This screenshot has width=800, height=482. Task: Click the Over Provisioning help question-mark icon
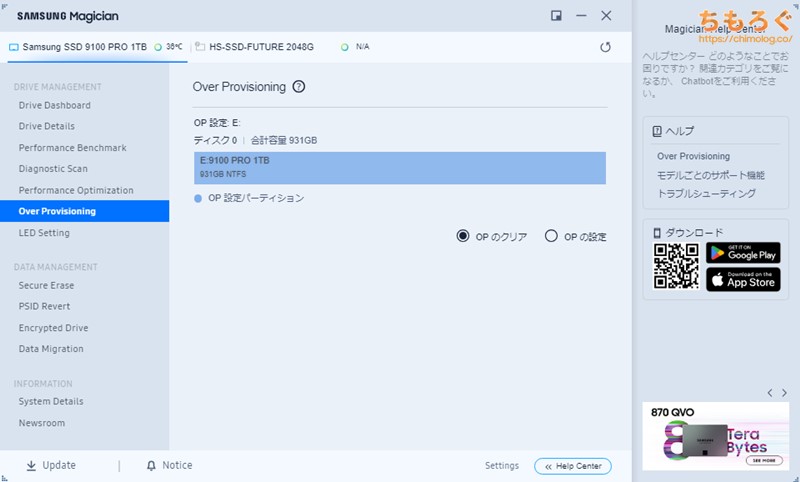[298, 87]
